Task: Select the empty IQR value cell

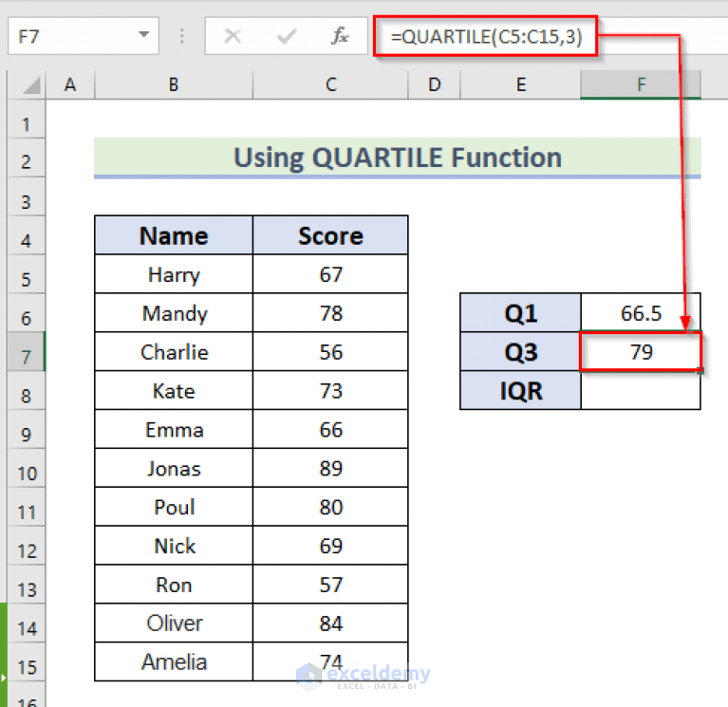Action: [x=641, y=390]
